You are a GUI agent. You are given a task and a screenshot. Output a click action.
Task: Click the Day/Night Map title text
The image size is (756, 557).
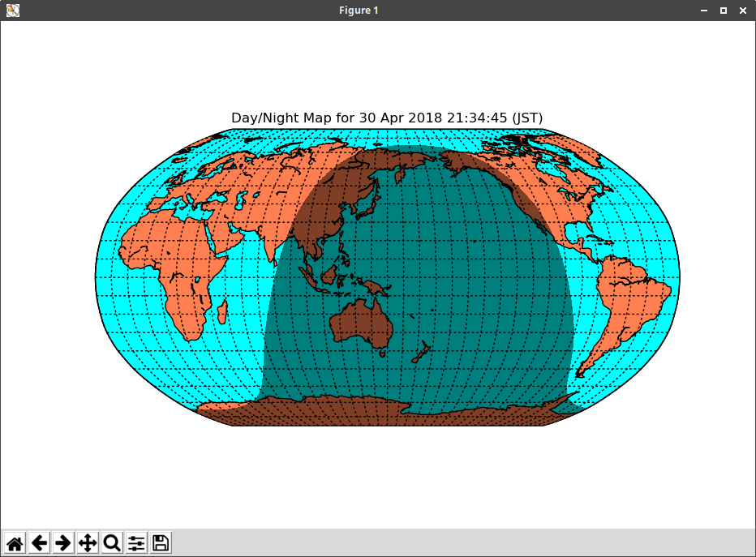[x=387, y=118]
